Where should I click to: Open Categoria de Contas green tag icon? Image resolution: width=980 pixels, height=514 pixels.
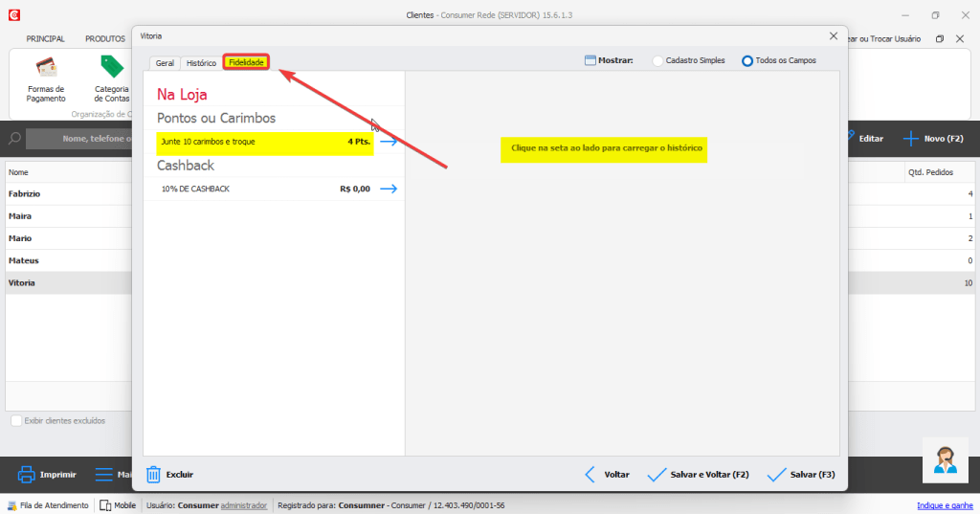(112, 67)
